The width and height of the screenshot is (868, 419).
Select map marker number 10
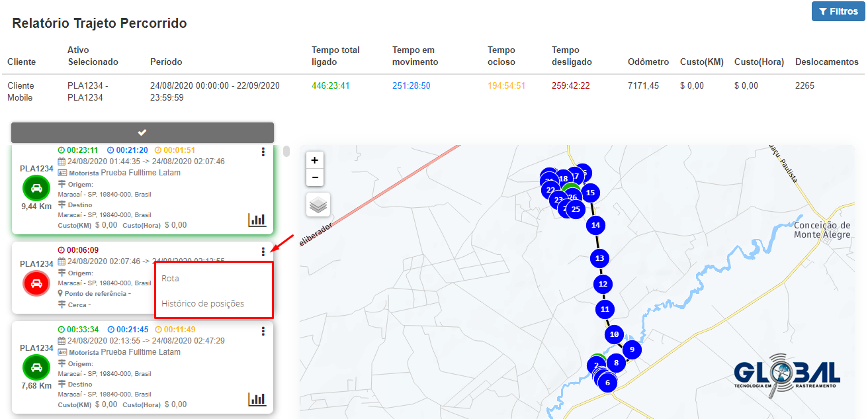[615, 334]
